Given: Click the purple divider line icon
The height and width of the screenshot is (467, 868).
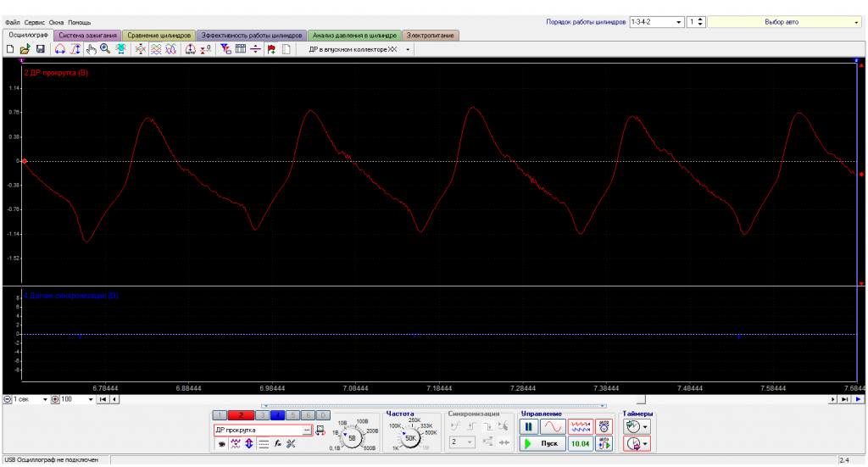Looking at the screenshot, I should point(255,49).
